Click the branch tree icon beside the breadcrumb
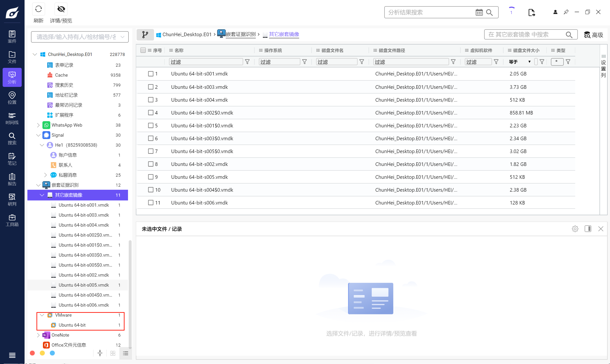The height and width of the screenshot is (364, 610). click(145, 35)
